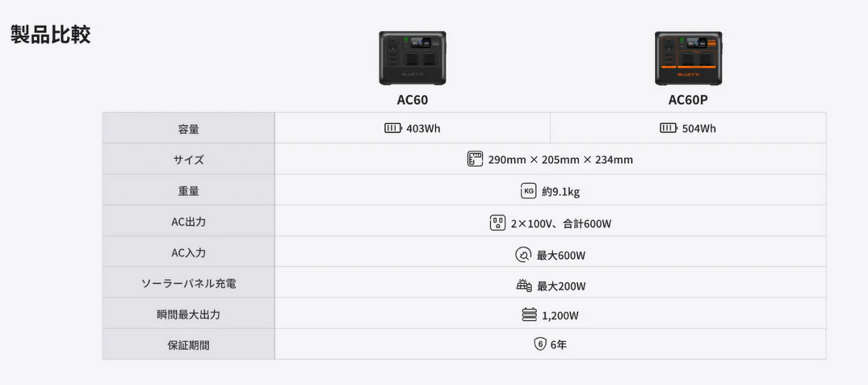This screenshot has width=868, height=385.
Task: Click the 容量 row label
Action: click(x=188, y=129)
